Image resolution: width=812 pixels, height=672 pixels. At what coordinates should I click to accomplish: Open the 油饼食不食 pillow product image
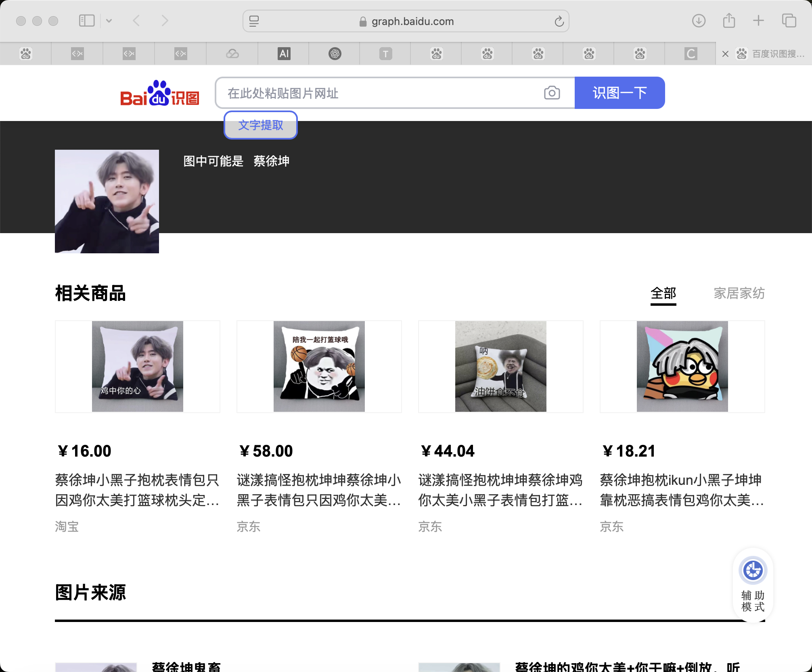501,367
